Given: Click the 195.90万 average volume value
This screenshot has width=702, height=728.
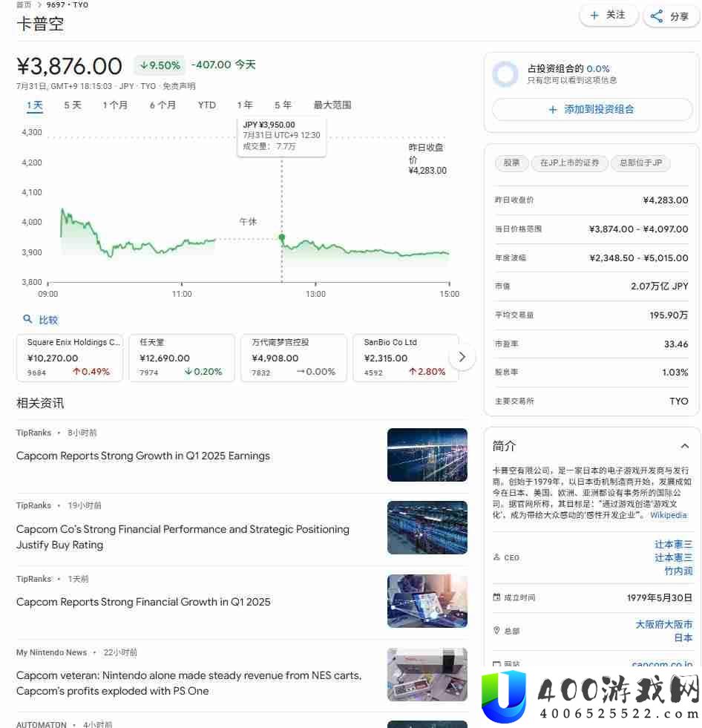Looking at the screenshot, I should (669, 315).
